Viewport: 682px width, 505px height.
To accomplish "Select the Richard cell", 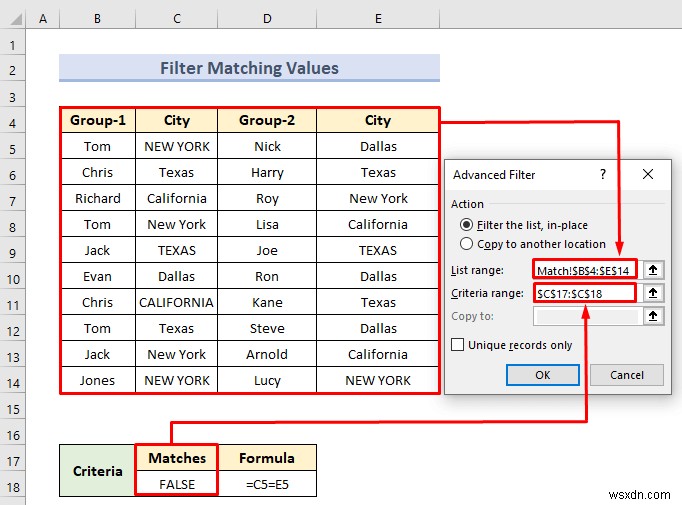I will [x=98, y=198].
